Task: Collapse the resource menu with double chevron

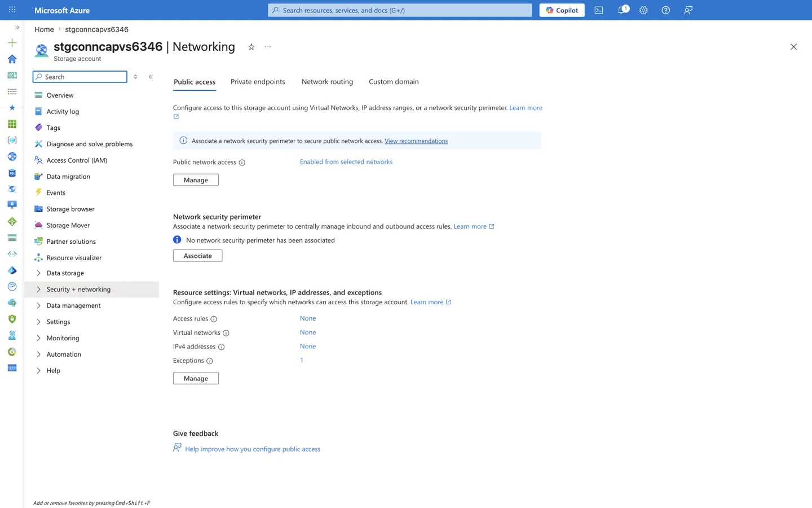Action: pyautogui.click(x=151, y=77)
